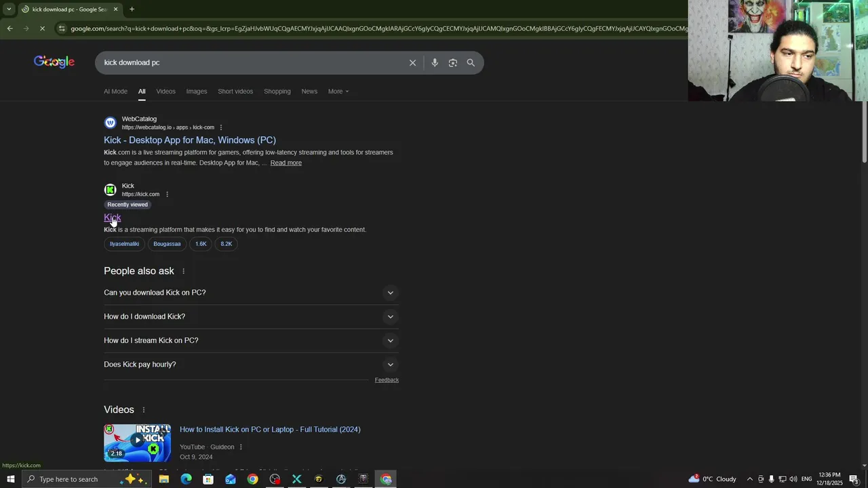Open File Explorer from the taskbar

(x=164, y=479)
